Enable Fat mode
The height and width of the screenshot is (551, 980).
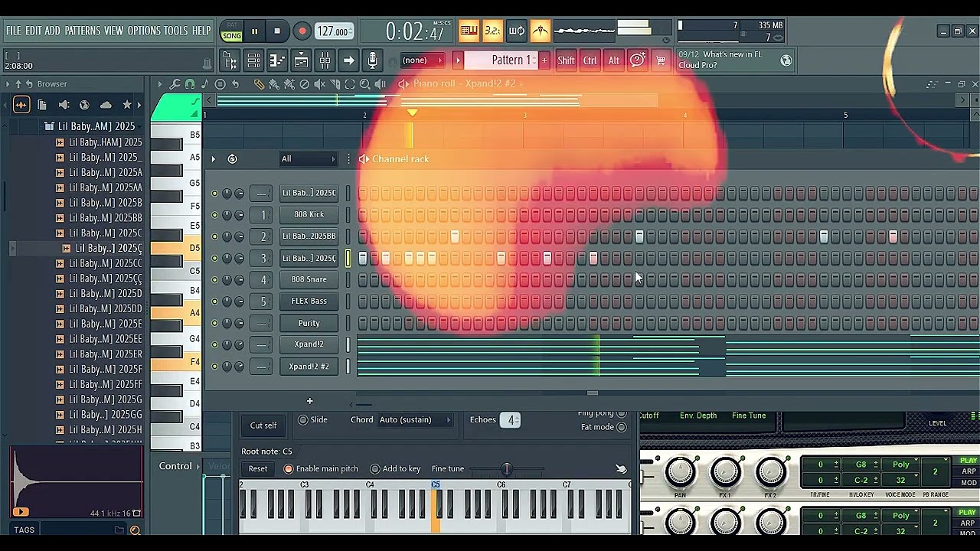point(622,427)
